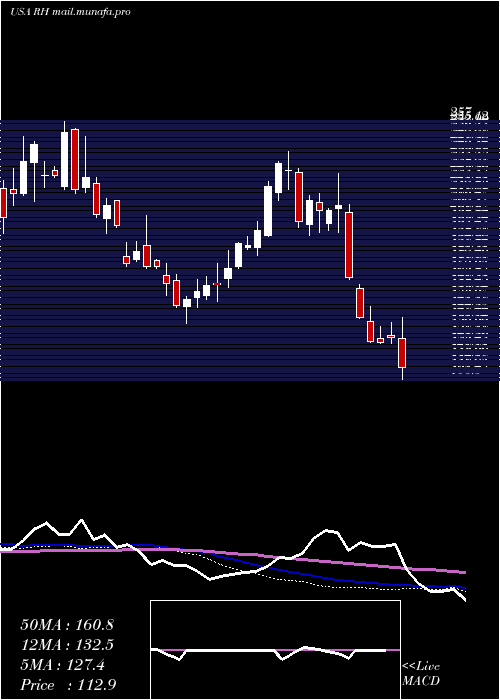Viewport: 500px width, 700px height.
Task: Click inside the MACD indicator box
Action: [275, 650]
